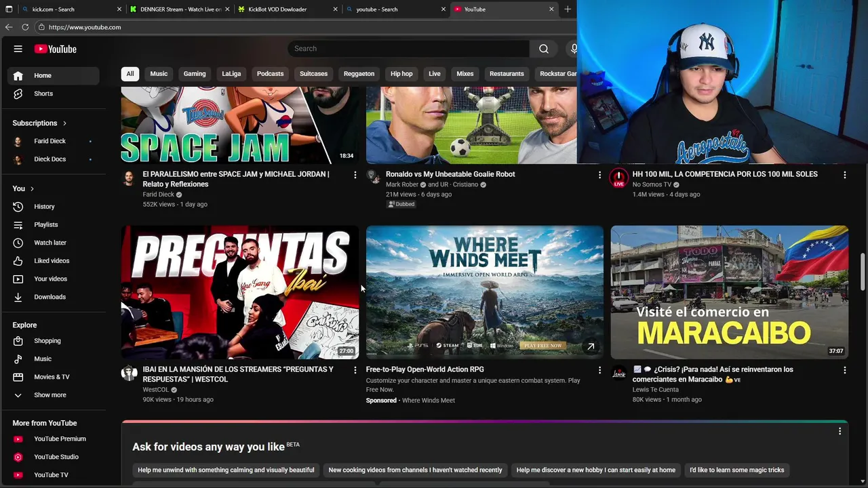The width and height of the screenshot is (868, 488).
Task: Expand the Subscriptions section chevron
Action: tap(65, 123)
